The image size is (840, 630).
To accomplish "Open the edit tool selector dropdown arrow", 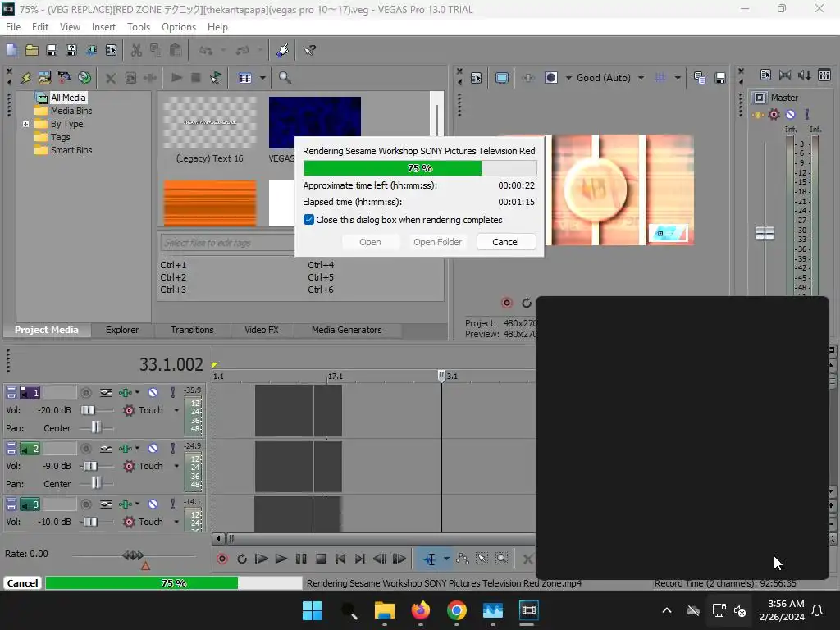I will [x=445, y=559].
